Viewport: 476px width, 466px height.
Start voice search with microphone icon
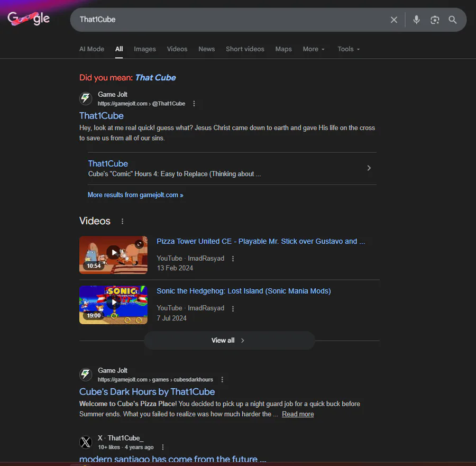[416, 20]
